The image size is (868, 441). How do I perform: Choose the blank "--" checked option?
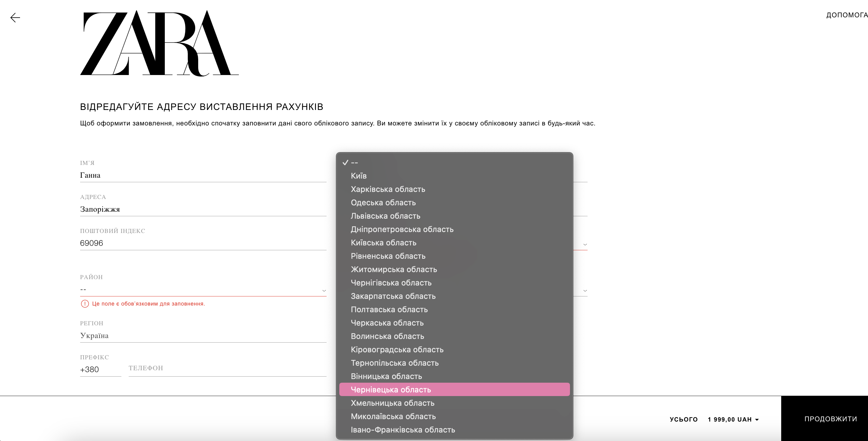tap(354, 163)
